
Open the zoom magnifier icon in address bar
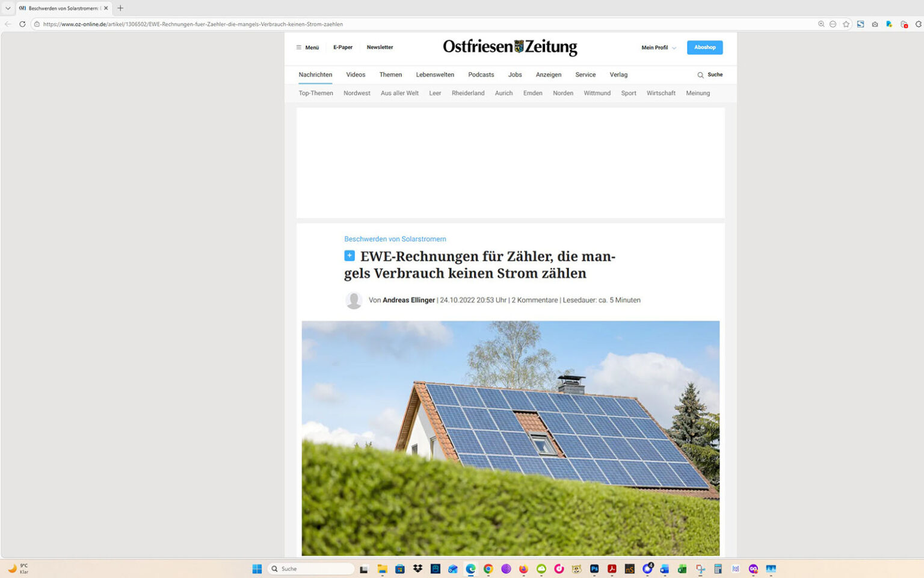coord(821,24)
